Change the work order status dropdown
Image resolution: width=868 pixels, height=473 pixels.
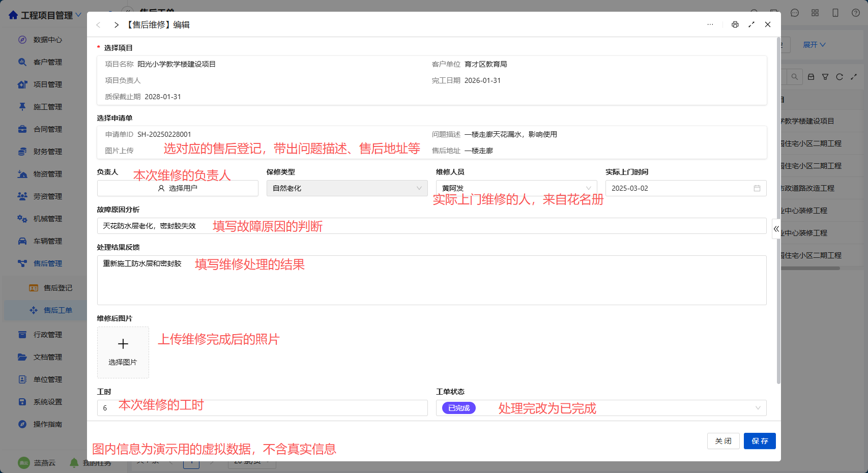pyautogui.click(x=601, y=408)
